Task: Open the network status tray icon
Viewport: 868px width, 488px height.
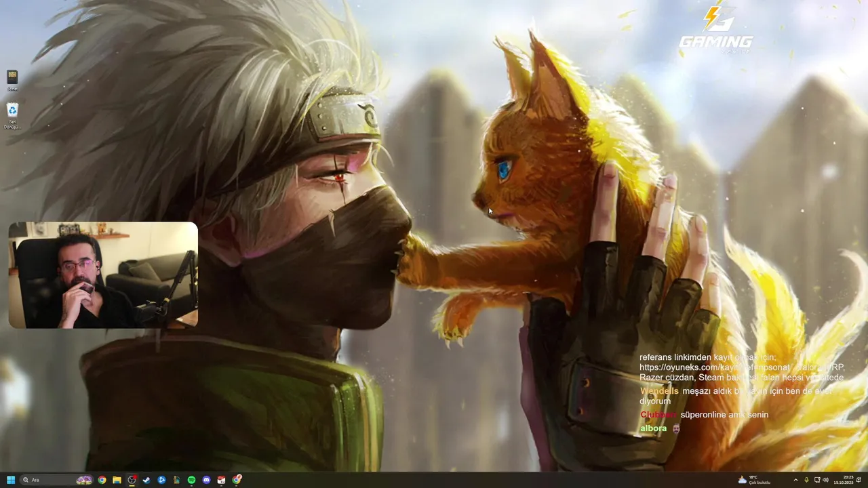Action: pyautogui.click(x=816, y=480)
